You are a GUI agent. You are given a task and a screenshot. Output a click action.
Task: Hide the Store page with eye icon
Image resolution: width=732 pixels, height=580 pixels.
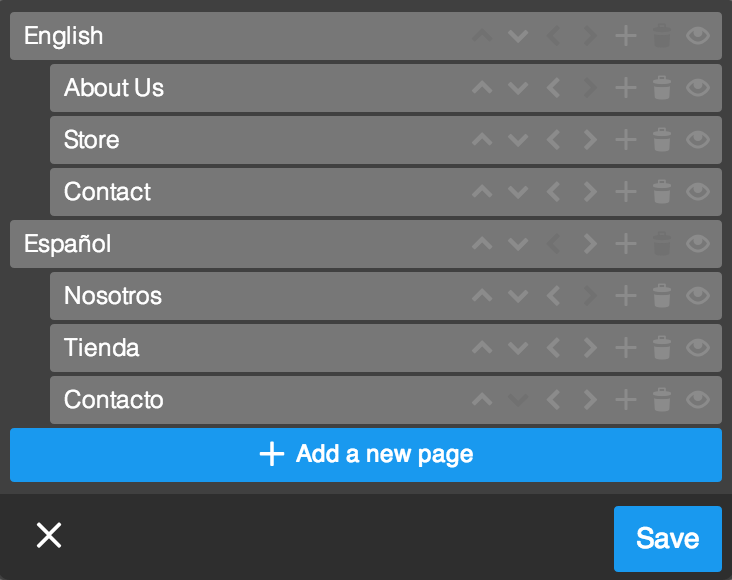point(698,140)
